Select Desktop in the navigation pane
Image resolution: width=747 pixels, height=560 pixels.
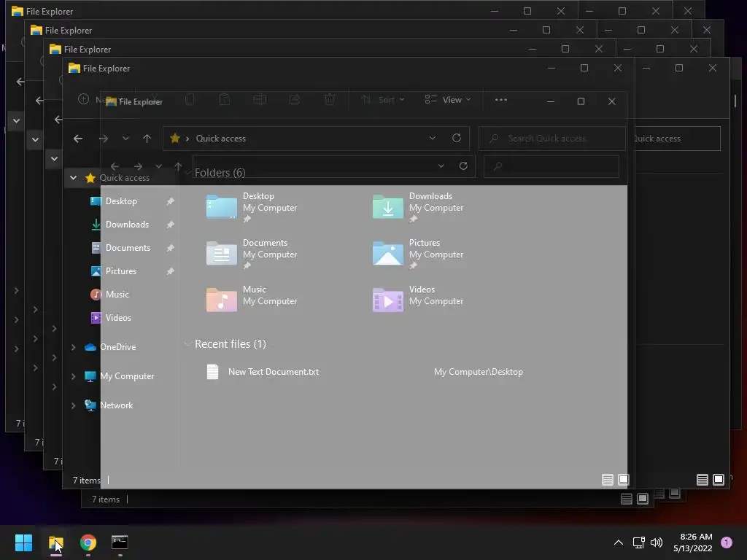point(121,201)
